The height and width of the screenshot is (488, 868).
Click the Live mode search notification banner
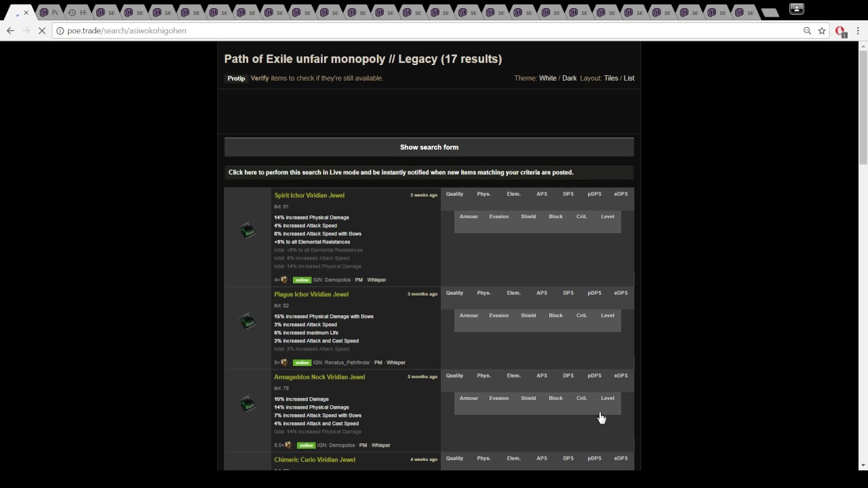coord(429,172)
